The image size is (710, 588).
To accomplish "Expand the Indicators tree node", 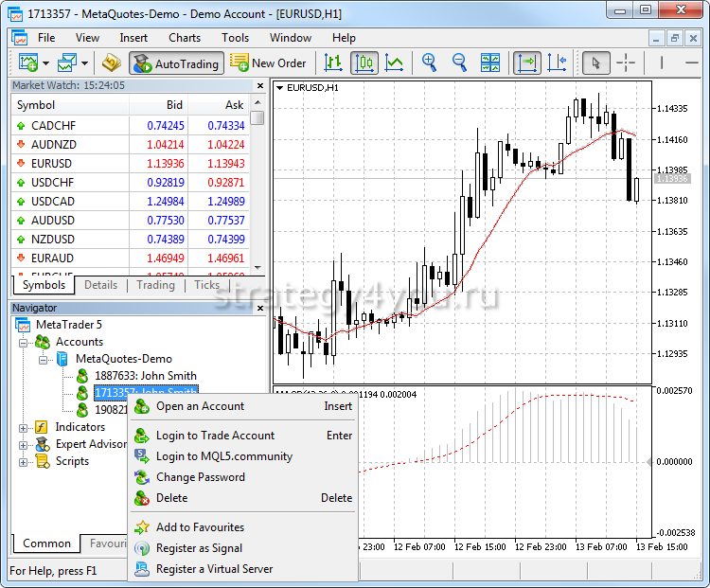I will 24,427.
